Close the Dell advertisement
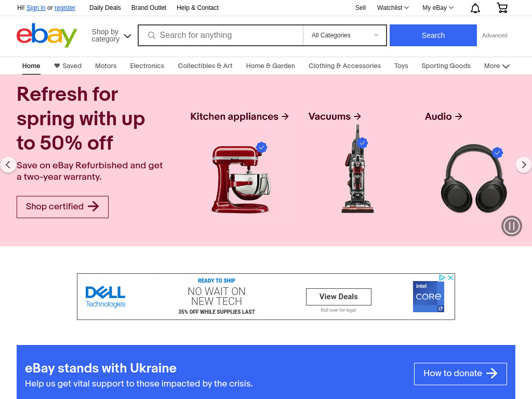This screenshot has height=399, width=532. 450,277
